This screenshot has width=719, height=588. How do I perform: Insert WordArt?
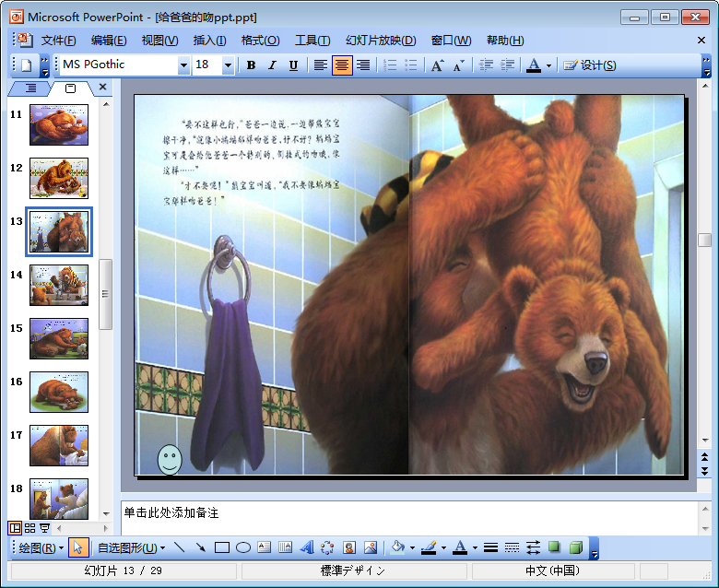point(307,547)
